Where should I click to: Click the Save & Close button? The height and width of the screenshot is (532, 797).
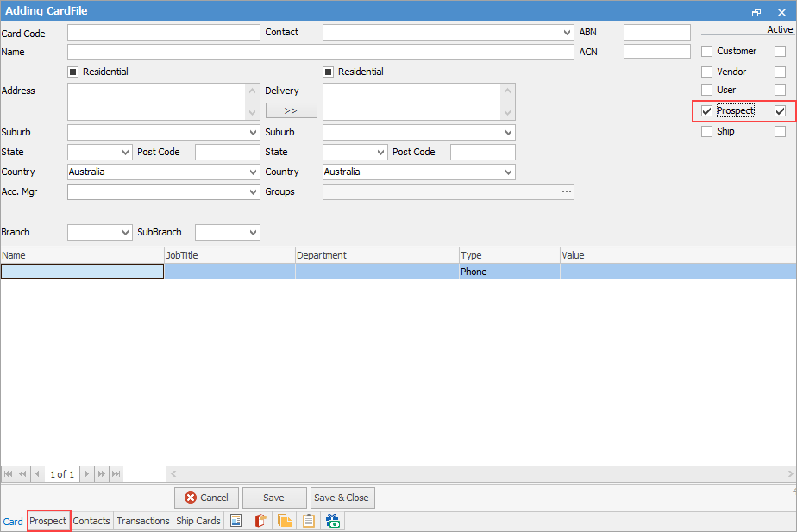(342, 498)
